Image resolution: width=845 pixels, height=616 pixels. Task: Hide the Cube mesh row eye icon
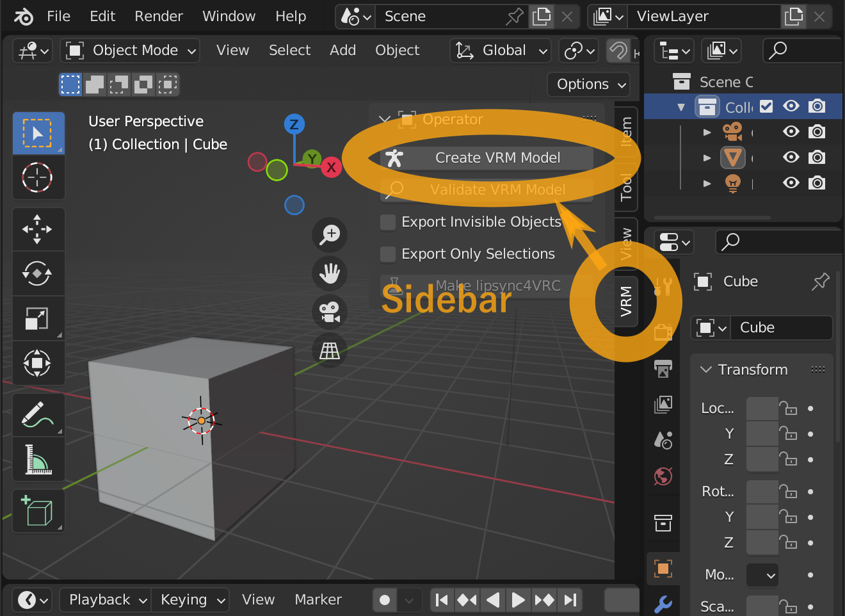791,158
